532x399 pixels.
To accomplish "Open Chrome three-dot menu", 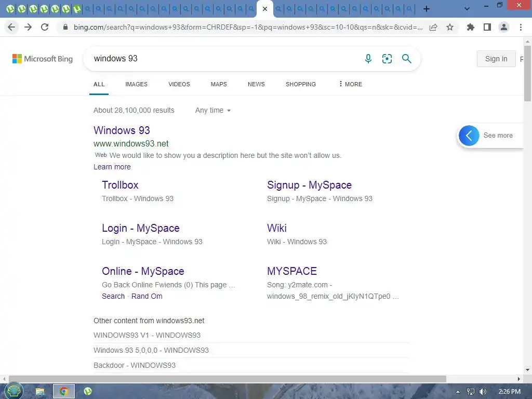I will point(521,27).
